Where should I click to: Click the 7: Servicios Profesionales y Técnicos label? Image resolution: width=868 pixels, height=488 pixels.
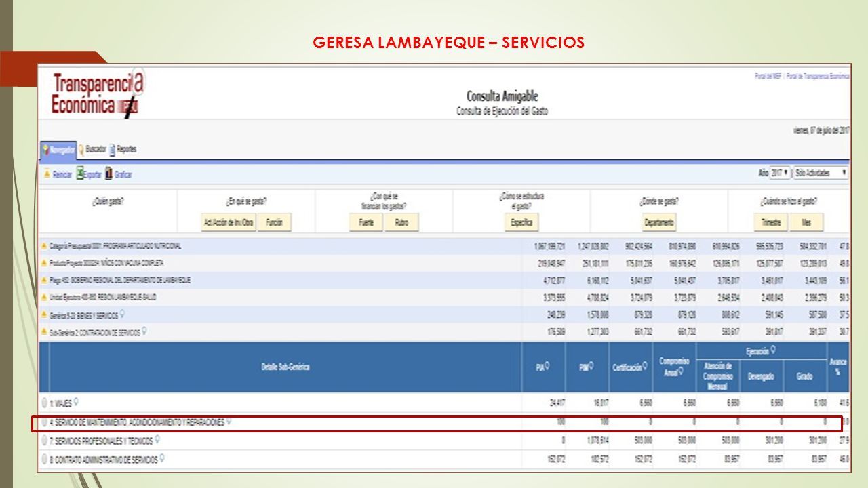pos(101,441)
